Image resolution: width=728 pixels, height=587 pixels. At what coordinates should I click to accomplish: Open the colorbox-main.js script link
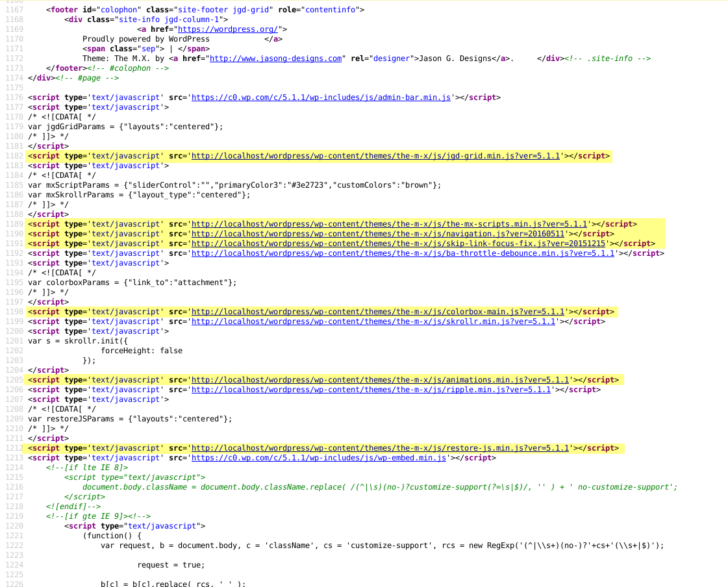click(378, 312)
